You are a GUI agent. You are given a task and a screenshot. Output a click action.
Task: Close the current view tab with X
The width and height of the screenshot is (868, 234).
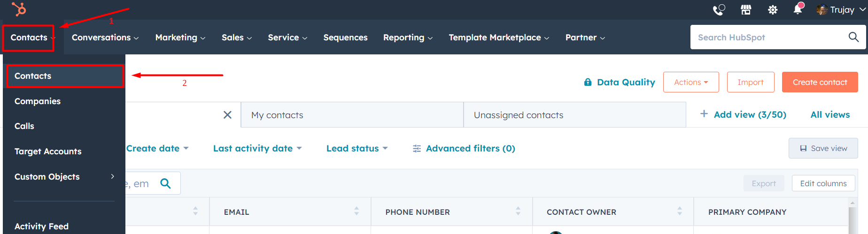pyautogui.click(x=227, y=115)
